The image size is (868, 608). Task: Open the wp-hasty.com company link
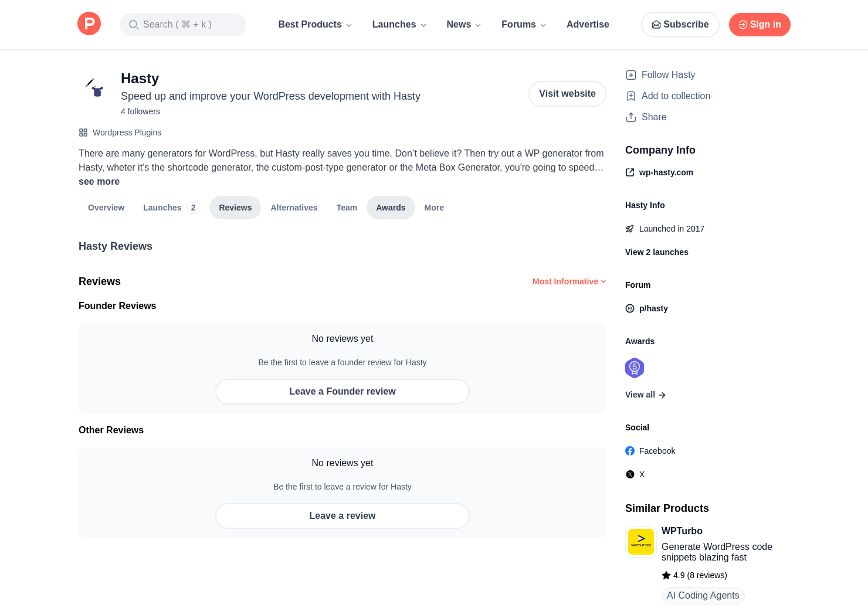(x=666, y=172)
